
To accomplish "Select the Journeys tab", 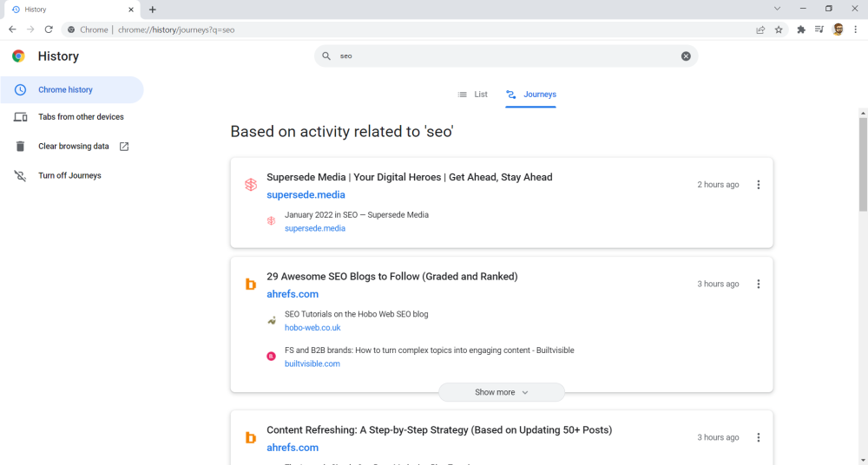I will pyautogui.click(x=531, y=95).
